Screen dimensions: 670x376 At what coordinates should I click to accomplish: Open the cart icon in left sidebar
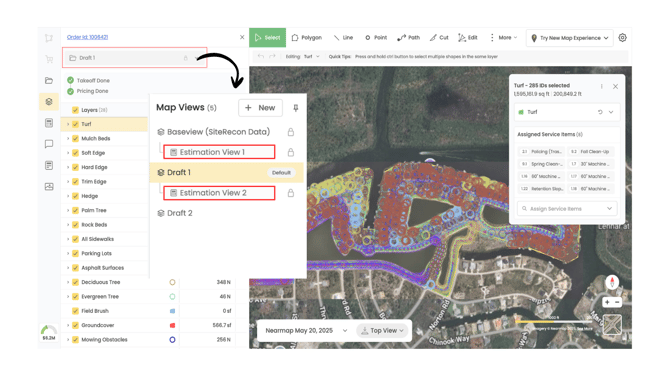(x=49, y=59)
